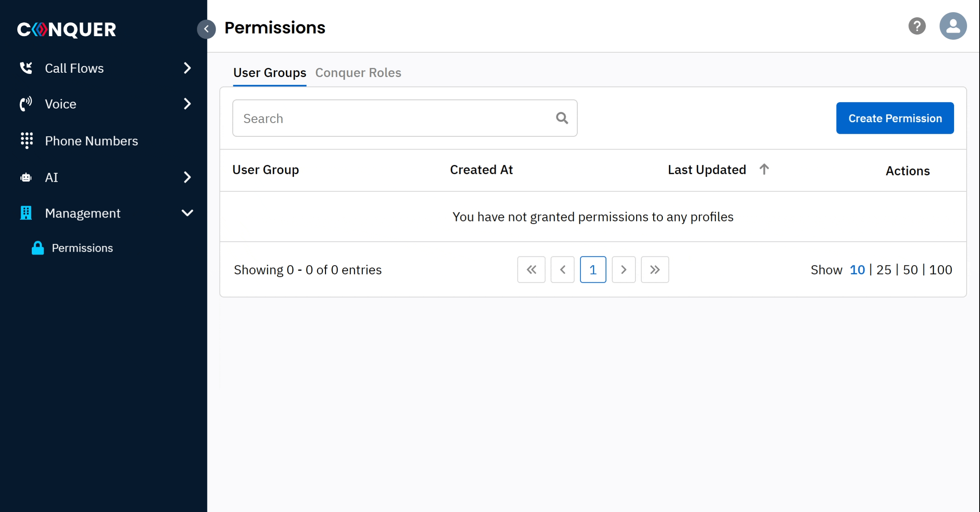Show 50 entries per page
980x512 pixels.
(x=910, y=270)
